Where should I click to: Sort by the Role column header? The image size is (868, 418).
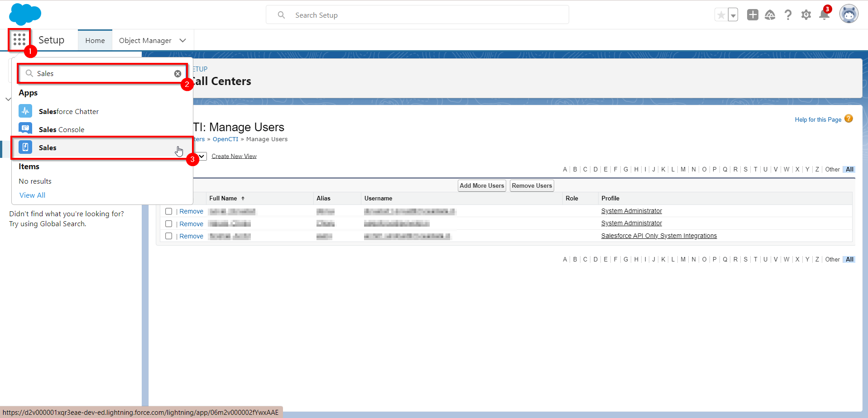click(x=572, y=199)
